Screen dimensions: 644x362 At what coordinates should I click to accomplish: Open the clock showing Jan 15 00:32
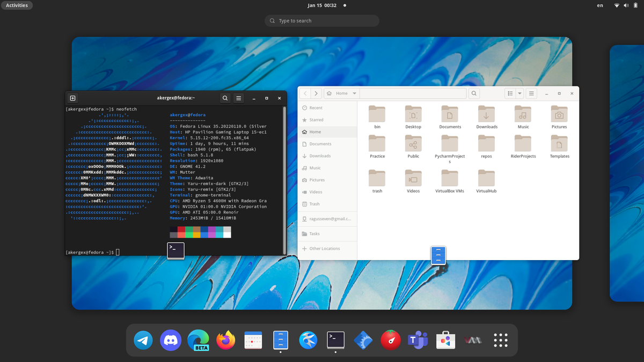(322, 5)
